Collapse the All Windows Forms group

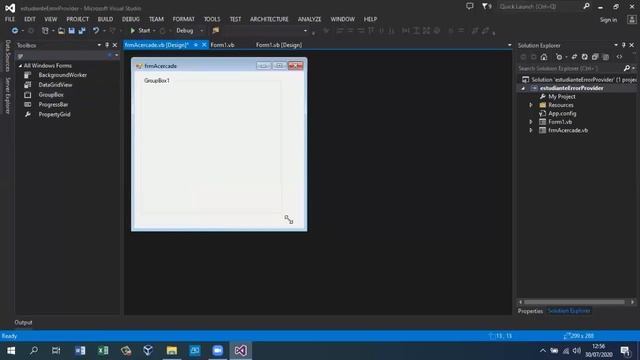20,66
